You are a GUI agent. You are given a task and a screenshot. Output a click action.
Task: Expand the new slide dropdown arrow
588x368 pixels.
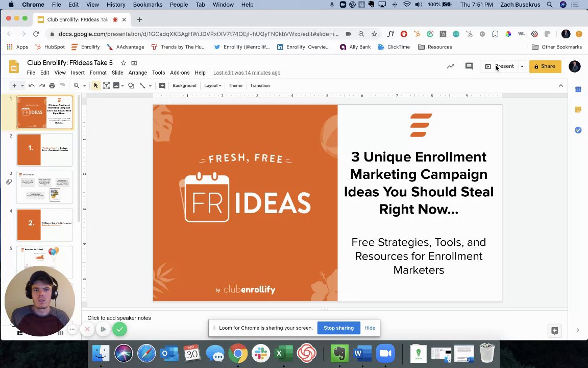(22, 86)
